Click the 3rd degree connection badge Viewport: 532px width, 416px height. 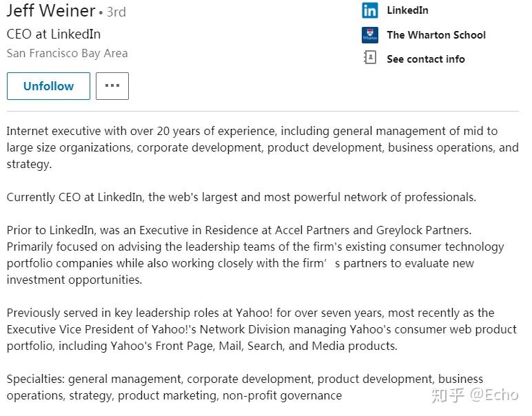(x=116, y=12)
